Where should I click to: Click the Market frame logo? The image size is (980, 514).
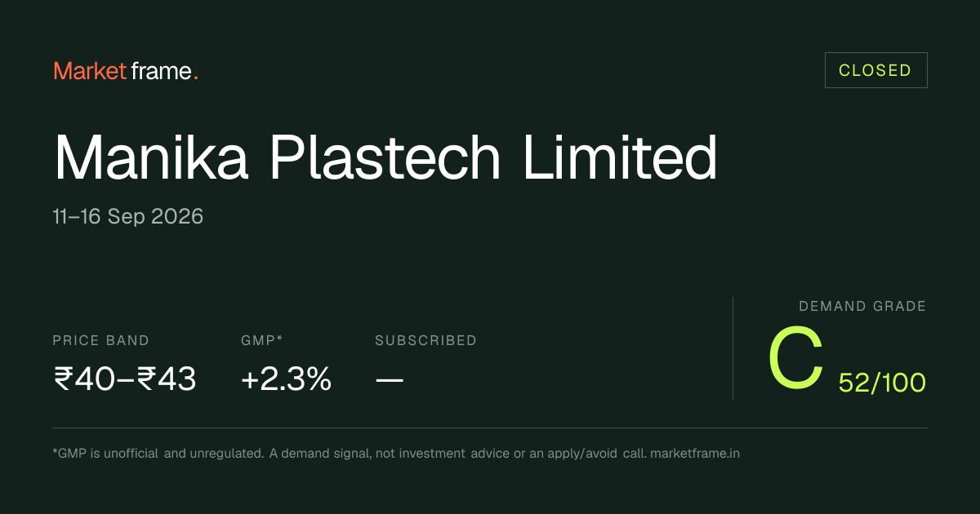coord(126,71)
